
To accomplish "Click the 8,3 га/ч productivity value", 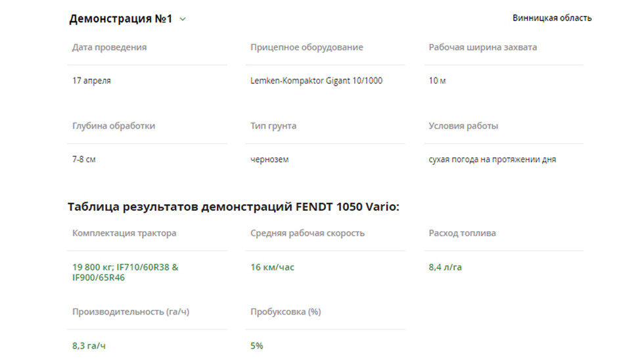I will [89, 346].
